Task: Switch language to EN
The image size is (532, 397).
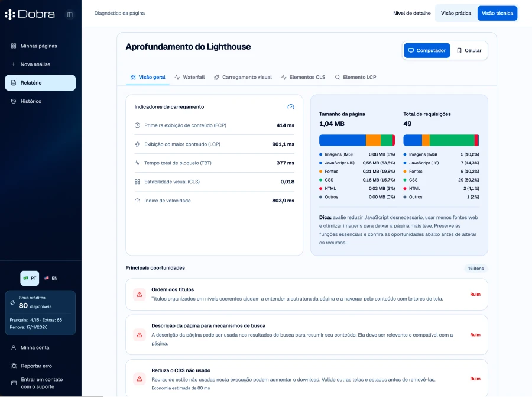Action: (x=51, y=278)
